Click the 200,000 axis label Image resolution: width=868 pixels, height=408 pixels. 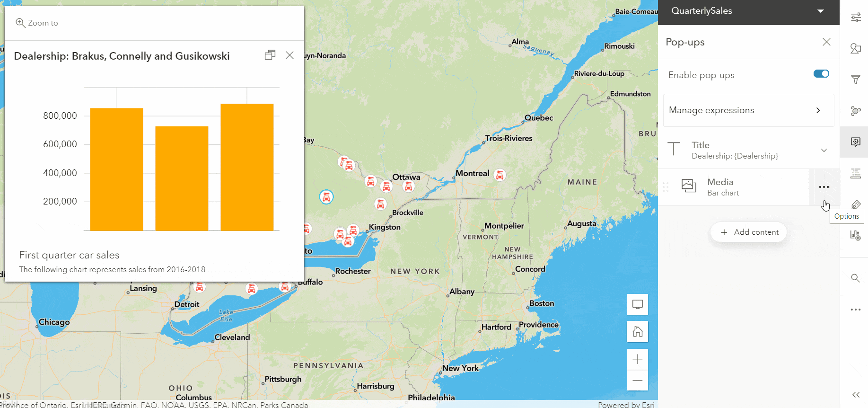point(60,201)
